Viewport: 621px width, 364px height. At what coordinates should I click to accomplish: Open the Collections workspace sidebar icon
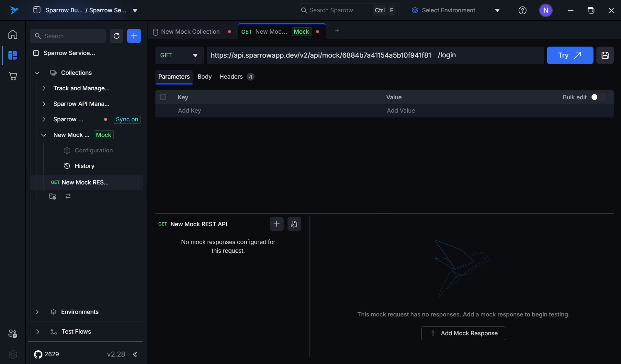coord(13,55)
